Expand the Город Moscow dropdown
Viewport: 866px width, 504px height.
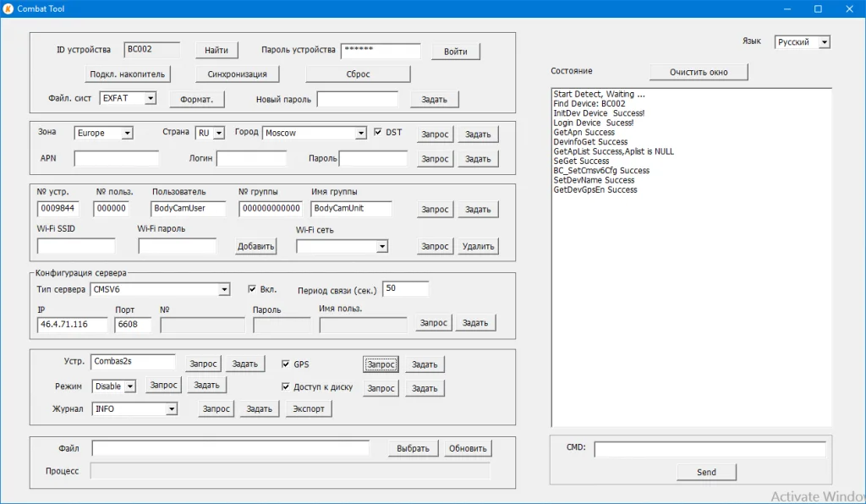(314, 133)
